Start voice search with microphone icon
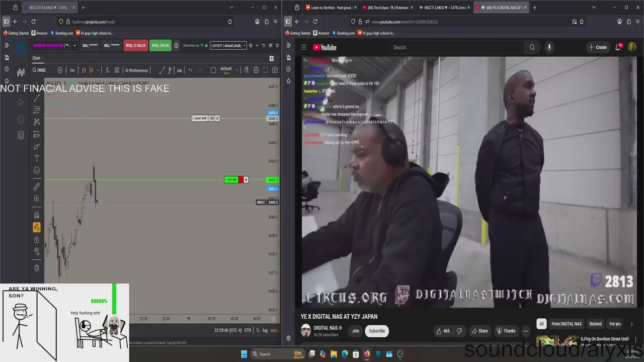The height and width of the screenshot is (362, 644). [x=549, y=47]
